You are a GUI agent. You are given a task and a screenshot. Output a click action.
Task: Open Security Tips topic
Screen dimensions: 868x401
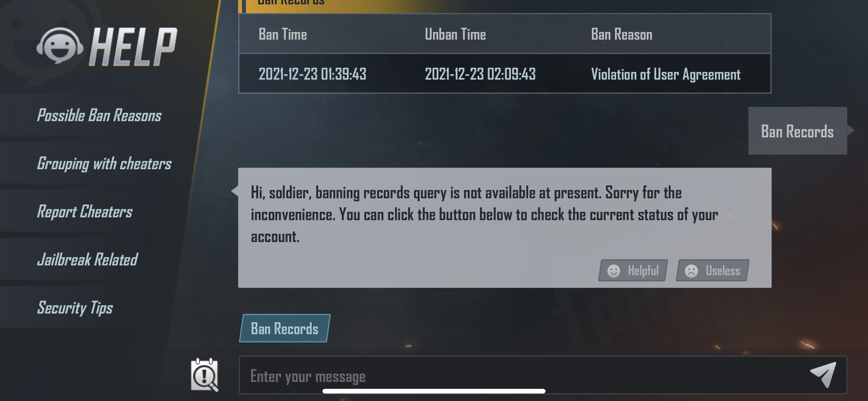point(75,308)
